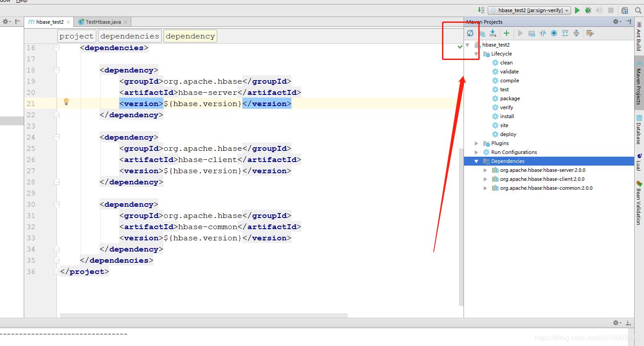Collapse the Dependencies node

click(x=477, y=161)
